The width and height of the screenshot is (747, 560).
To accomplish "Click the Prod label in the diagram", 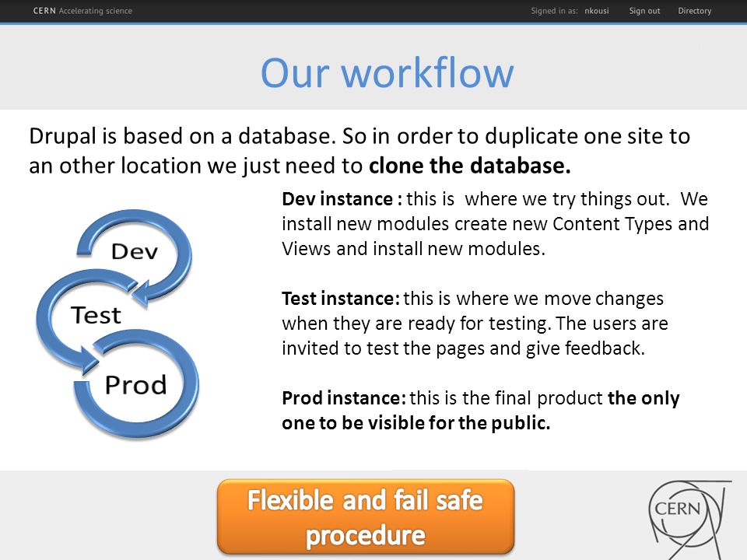I will [135, 385].
